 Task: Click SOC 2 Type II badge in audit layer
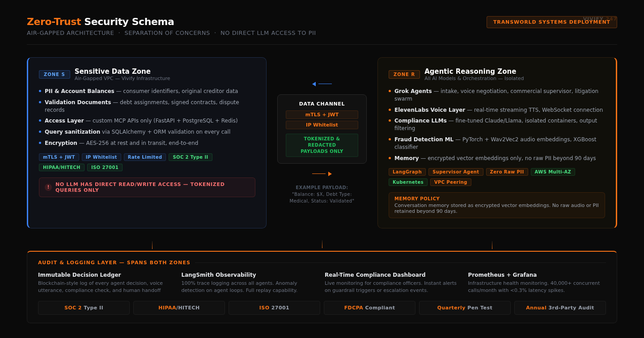click(84, 308)
